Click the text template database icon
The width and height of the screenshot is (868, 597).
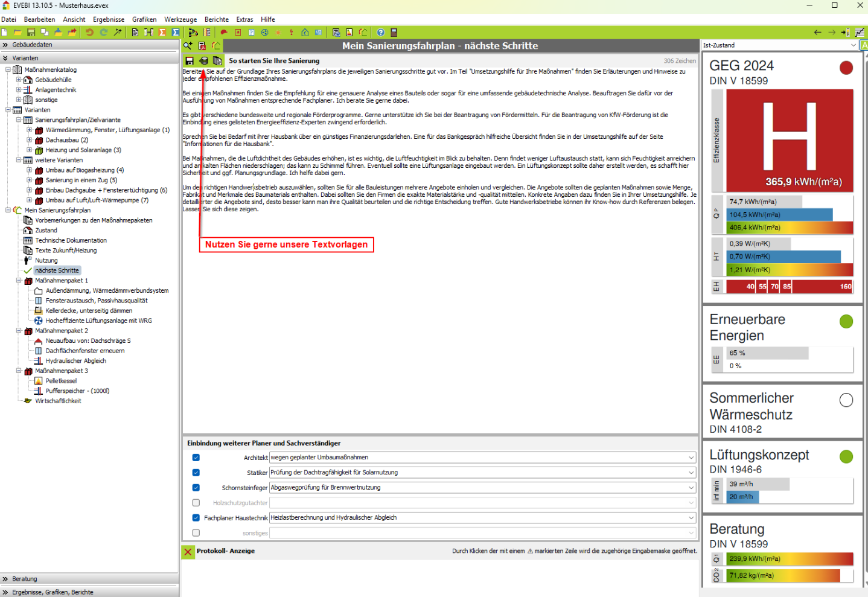point(204,61)
